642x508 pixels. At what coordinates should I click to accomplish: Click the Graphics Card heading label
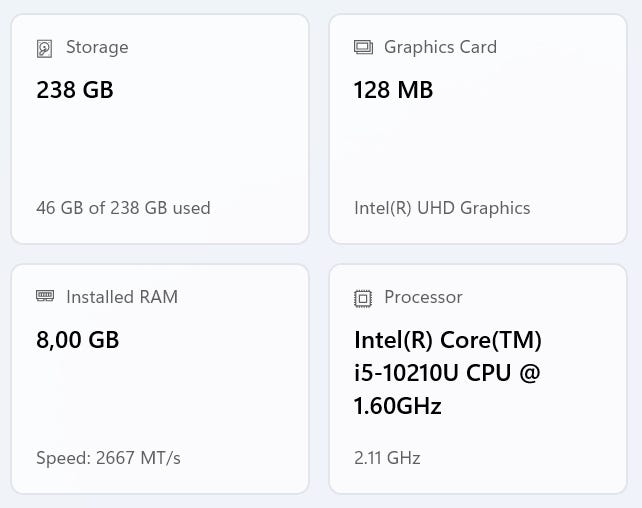440,47
